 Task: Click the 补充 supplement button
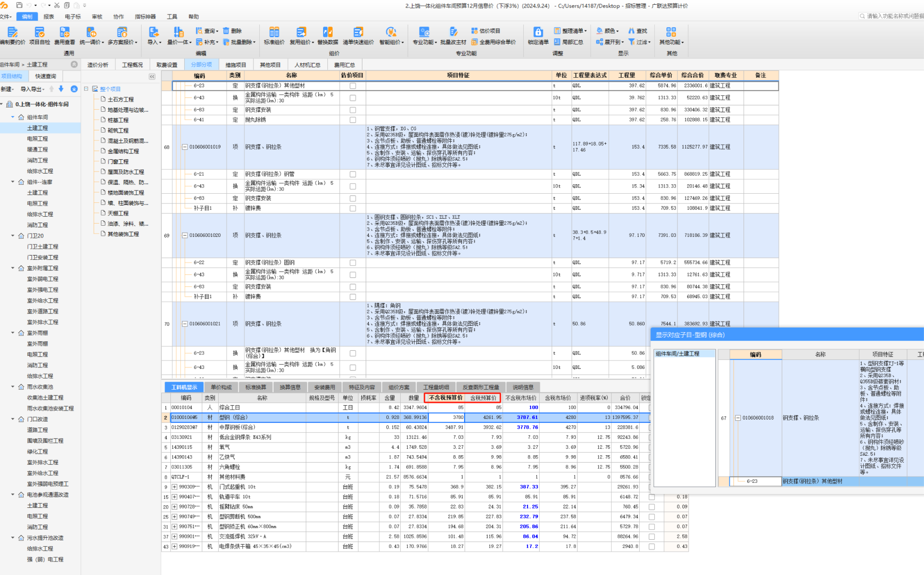pyautogui.click(x=207, y=42)
